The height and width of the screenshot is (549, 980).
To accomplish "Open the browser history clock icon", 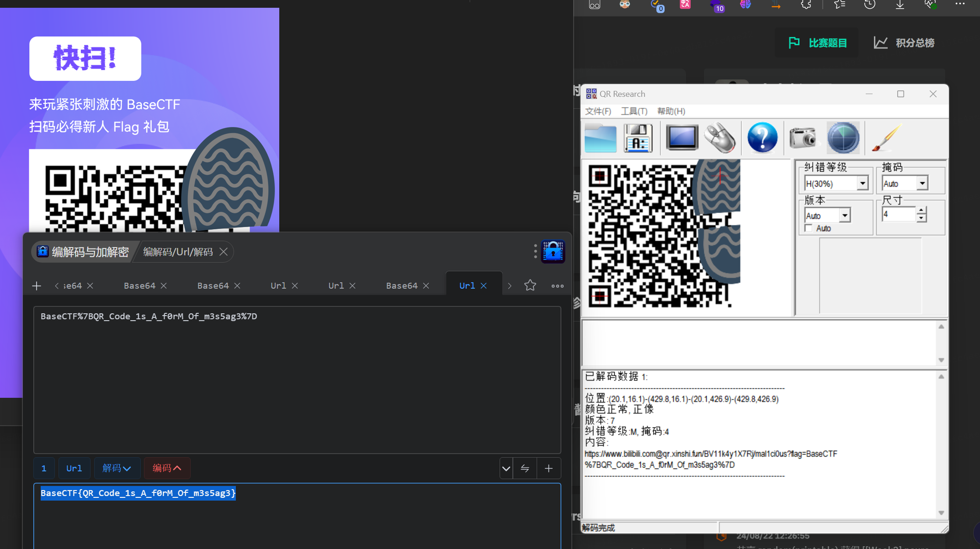I will point(870,5).
